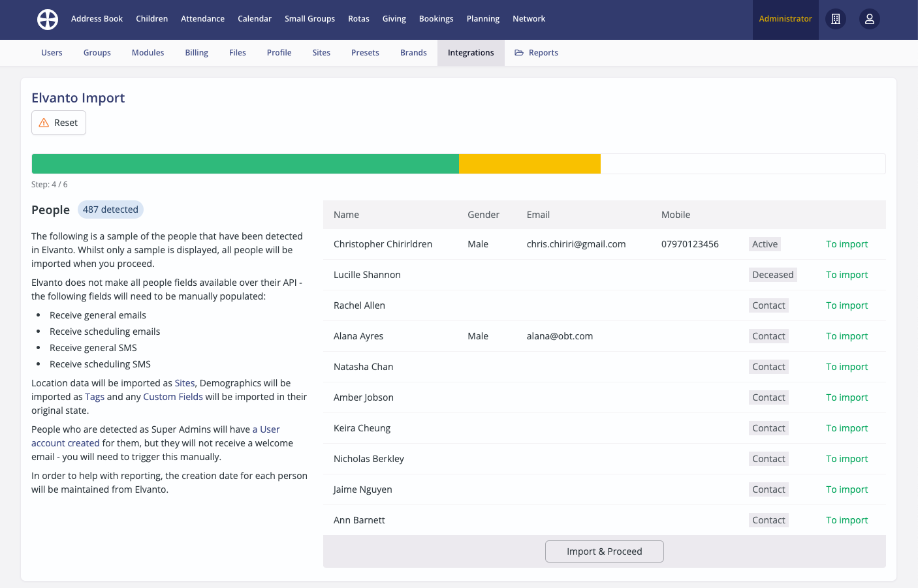
Task: Click mobile number 07970123456
Action: click(690, 244)
